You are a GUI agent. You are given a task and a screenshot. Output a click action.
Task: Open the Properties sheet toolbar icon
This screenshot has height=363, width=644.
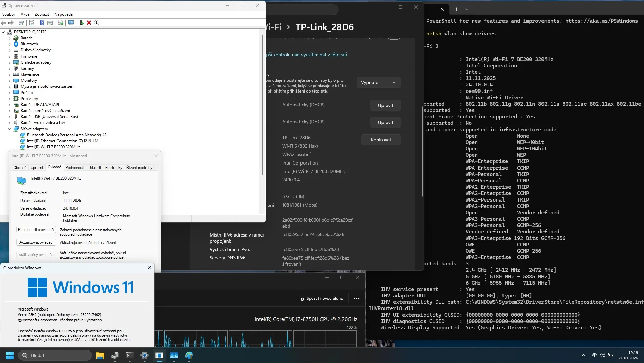pos(32,23)
